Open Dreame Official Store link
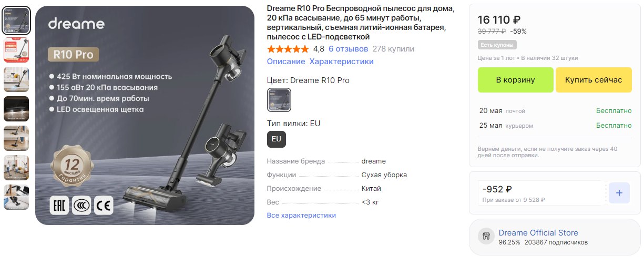This screenshot has height=266, width=644. tap(538, 233)
